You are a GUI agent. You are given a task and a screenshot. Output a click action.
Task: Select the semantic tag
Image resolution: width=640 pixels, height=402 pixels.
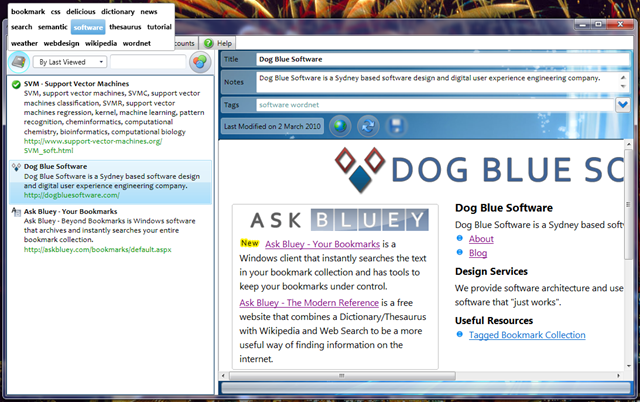coord(53,27)
